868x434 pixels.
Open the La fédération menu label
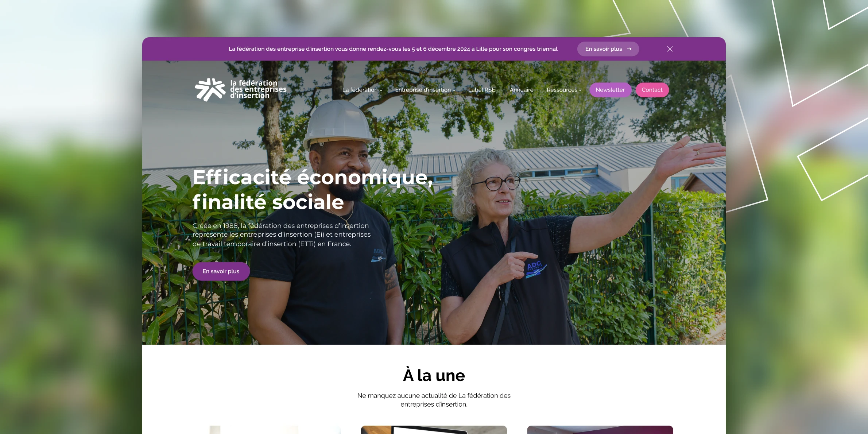[x=360, y=90]
